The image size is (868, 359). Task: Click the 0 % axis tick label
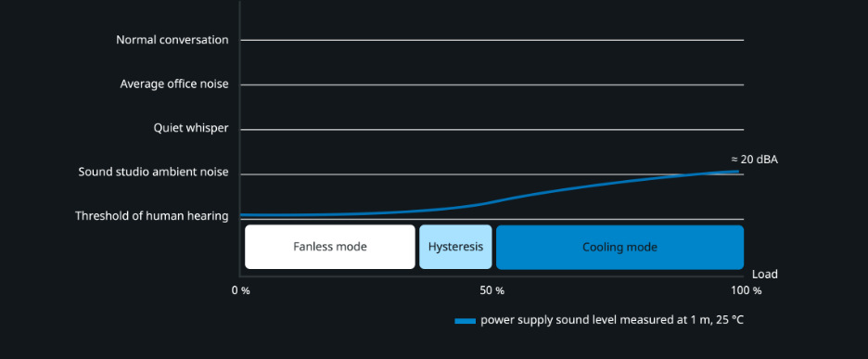(241, 290)
